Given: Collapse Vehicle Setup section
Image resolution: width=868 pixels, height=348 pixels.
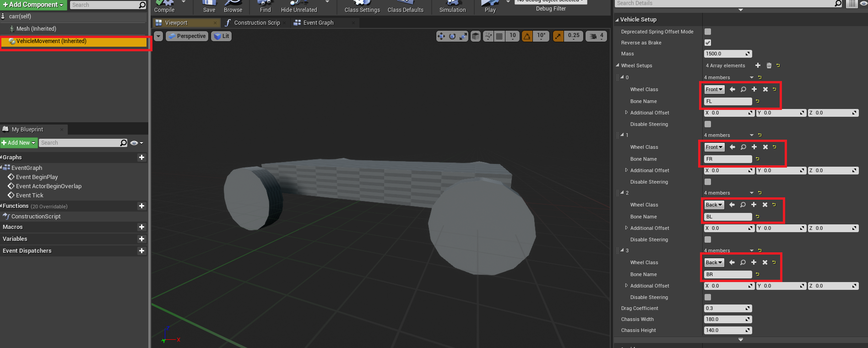Looking at the screenshot, I should point(617,20).
